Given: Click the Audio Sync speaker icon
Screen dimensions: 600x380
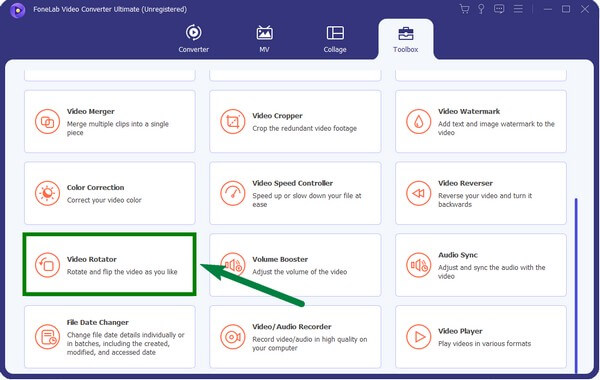Looking at the screenshot, I should (418, 265).
